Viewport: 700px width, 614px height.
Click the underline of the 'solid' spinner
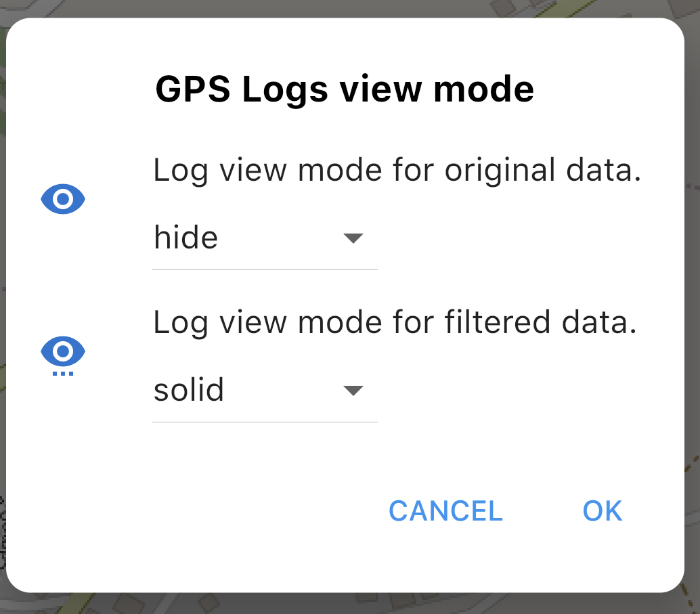pos(265,422)
